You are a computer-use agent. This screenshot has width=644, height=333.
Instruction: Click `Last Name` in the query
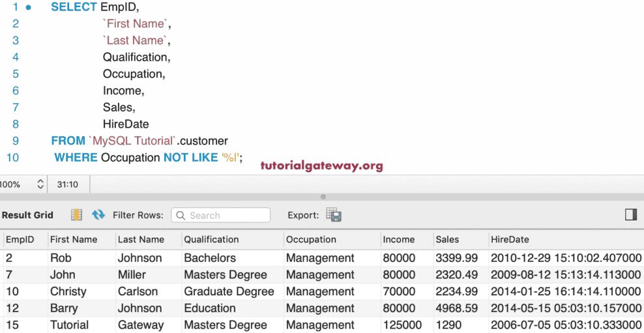135,40
